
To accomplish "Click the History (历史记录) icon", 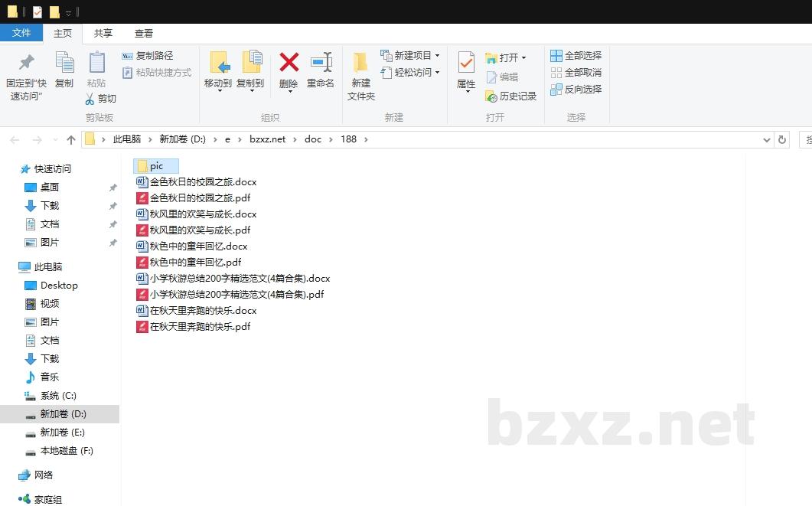I will pos(491,96).
